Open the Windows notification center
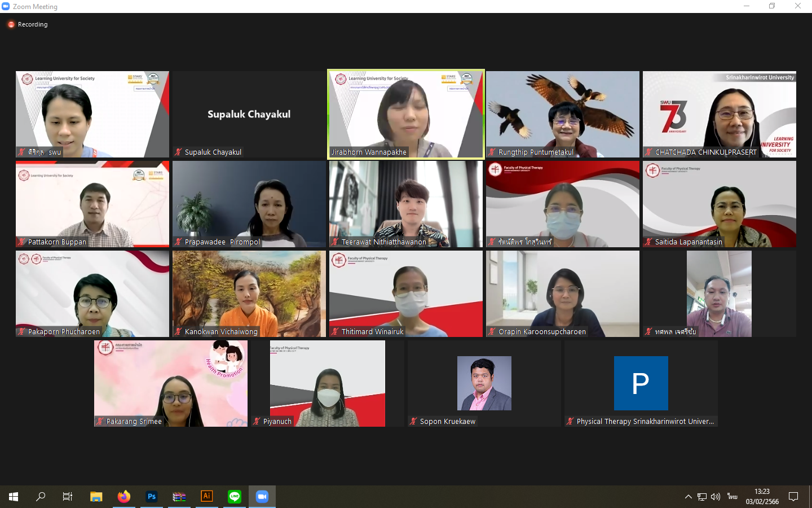The height and width of the screenshot is (508, 812). 793,497
